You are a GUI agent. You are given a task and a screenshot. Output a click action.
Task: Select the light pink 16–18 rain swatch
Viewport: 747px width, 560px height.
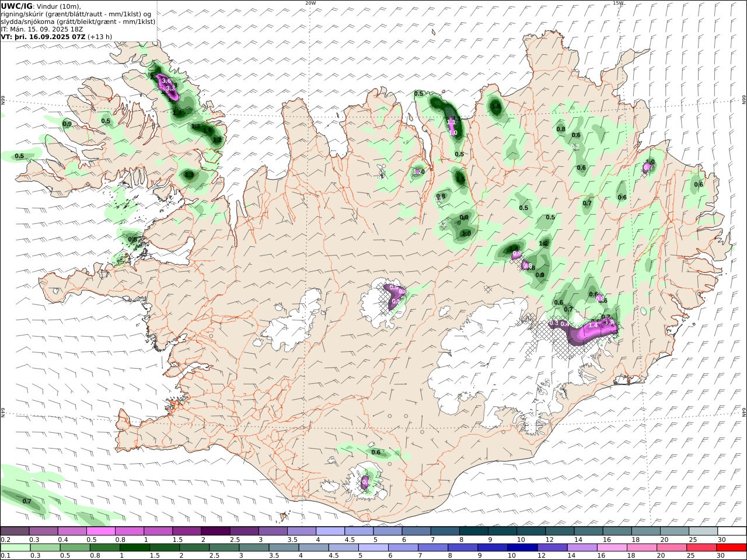point(612,548)
